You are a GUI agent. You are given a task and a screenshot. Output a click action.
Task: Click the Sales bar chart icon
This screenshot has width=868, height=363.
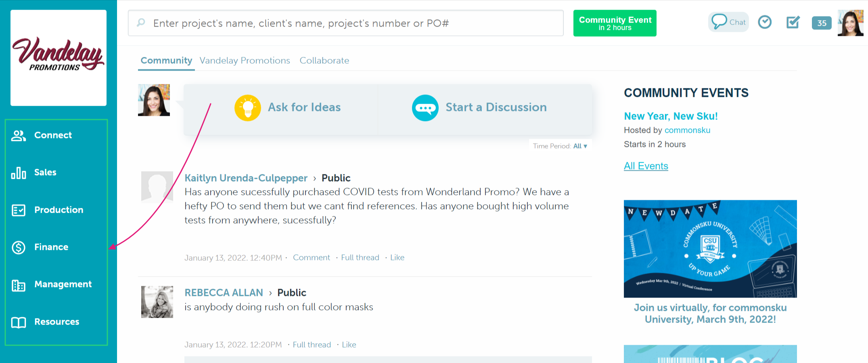tap(19, 173)
